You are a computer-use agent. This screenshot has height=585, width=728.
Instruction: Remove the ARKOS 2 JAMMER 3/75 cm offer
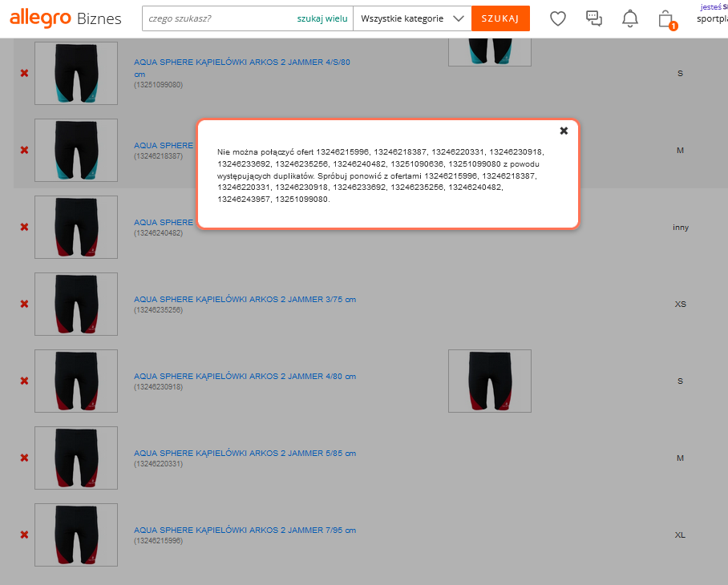click(x=24, y=304)
